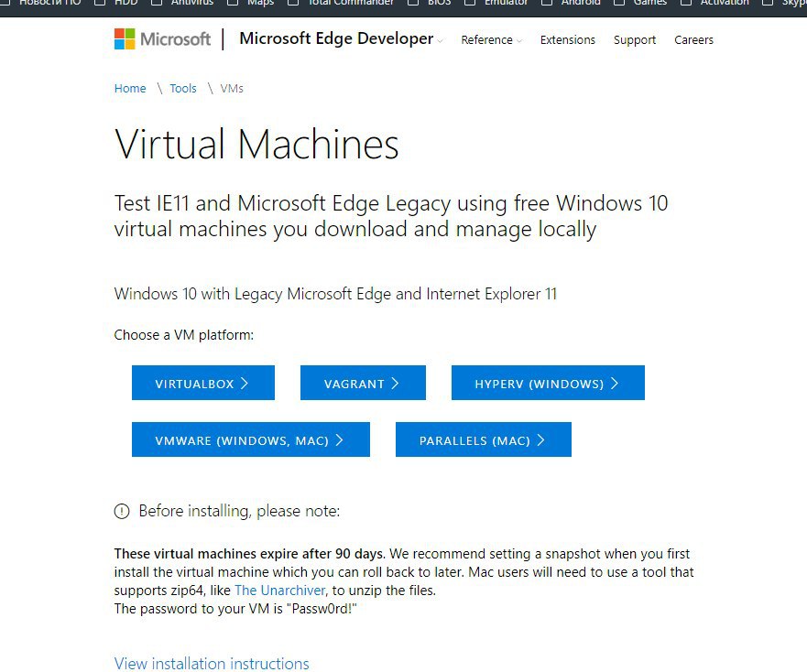Click the Virtual Machines heading
This screenshot has height=672, width=807.
[x=256, y=144]
